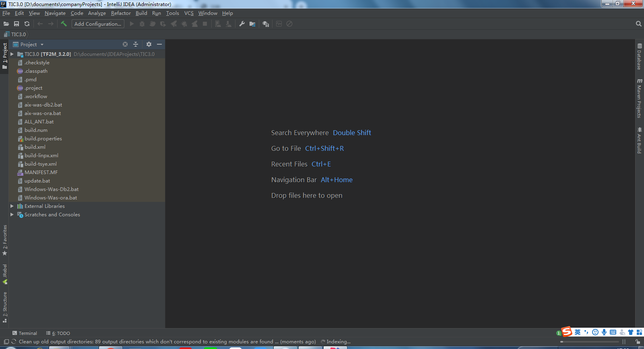This screenshot has height=349, width=644.
Task: Toggle the 1: Project tool window stripe
Action: click(5, 55)
